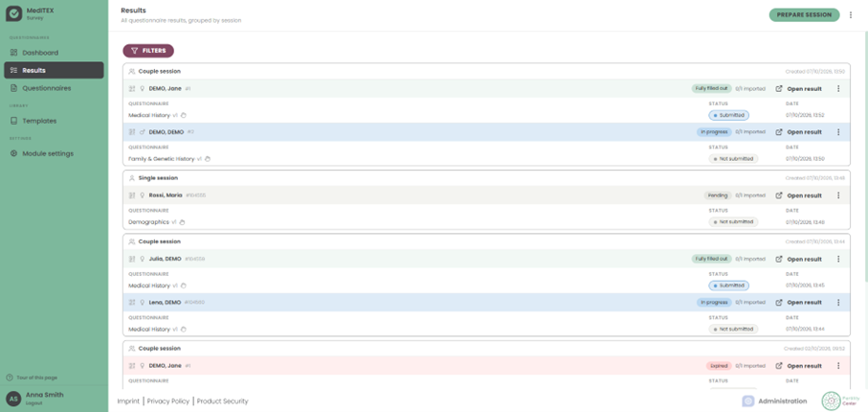Open result for Julia, DEMO

coord(799,259)
